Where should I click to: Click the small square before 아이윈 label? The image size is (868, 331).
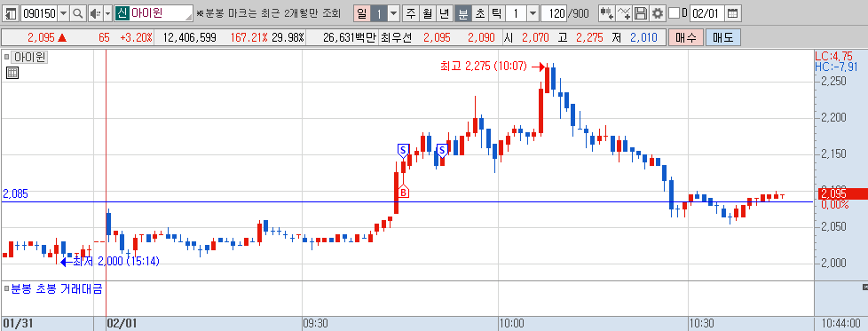tap(6, 57)
